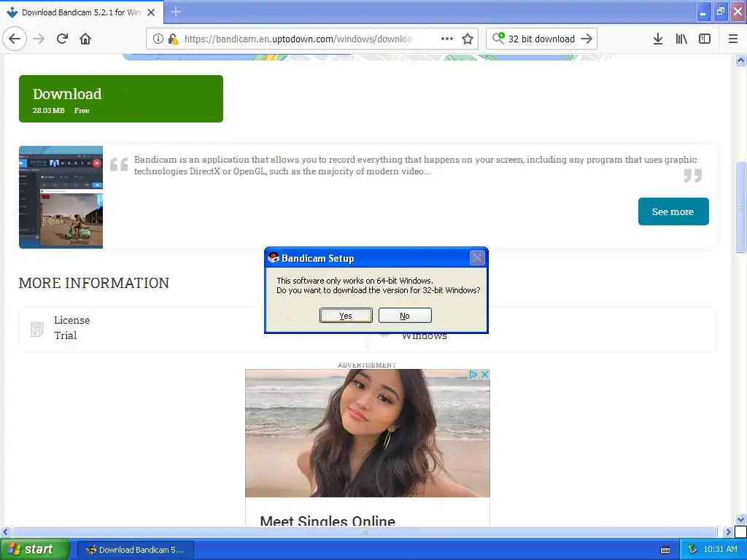Click the green Download 28.03 MB button
747x560 pixels.
121,98
